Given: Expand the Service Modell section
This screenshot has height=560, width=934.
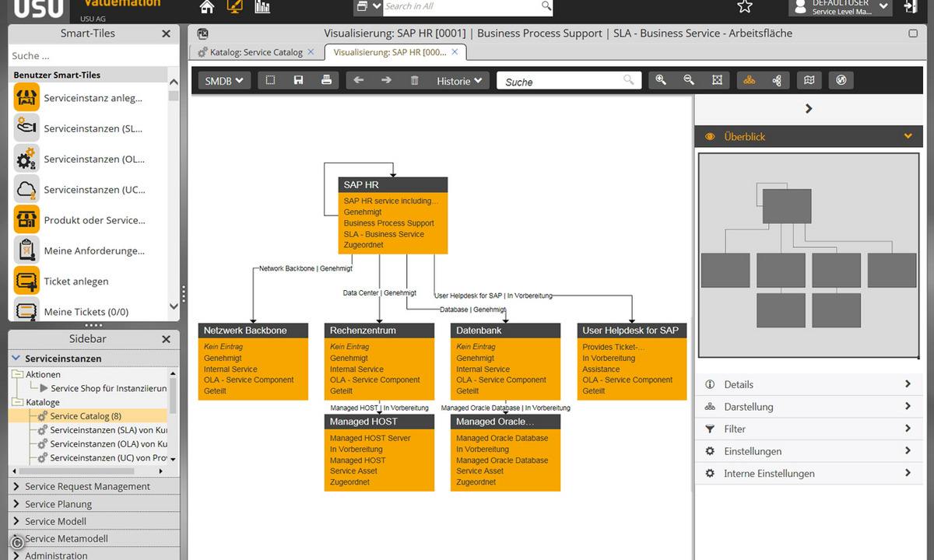Looking at the screenshot, I should click(x=93, y=521).
